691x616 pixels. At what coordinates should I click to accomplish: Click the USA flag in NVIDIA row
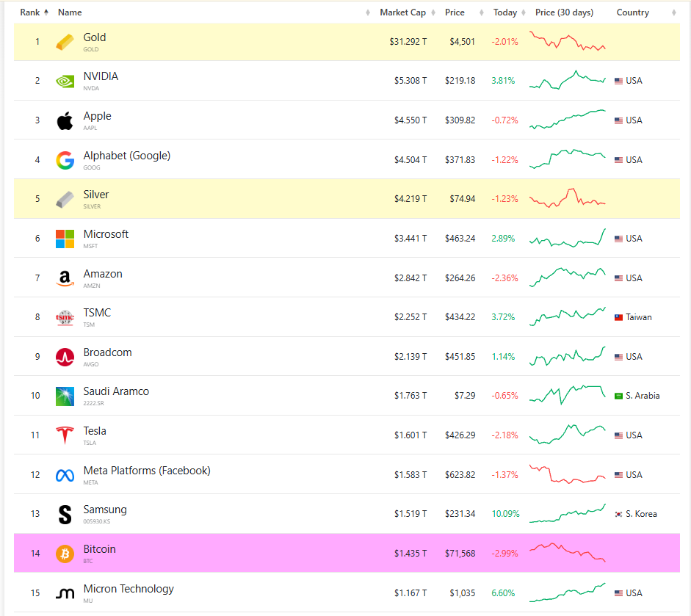(x=619, y=81)
